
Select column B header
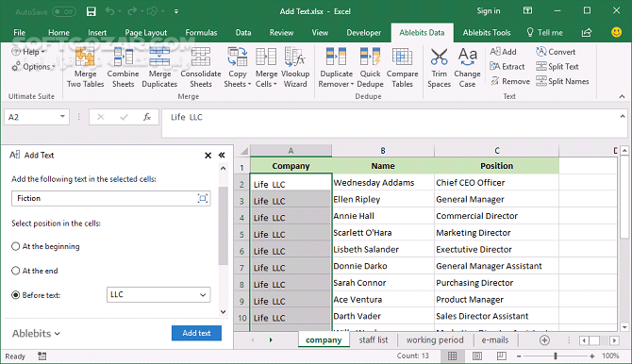[x=383, y=151]
